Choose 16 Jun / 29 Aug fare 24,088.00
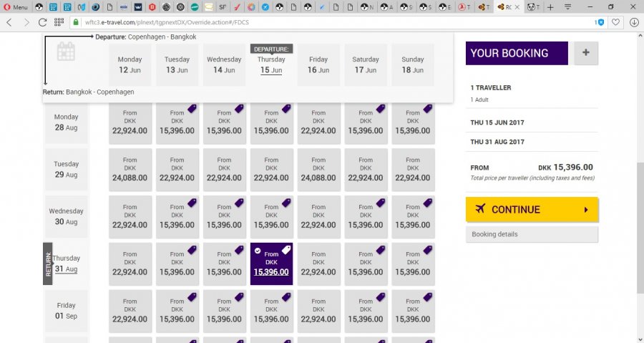 point(318,169)
